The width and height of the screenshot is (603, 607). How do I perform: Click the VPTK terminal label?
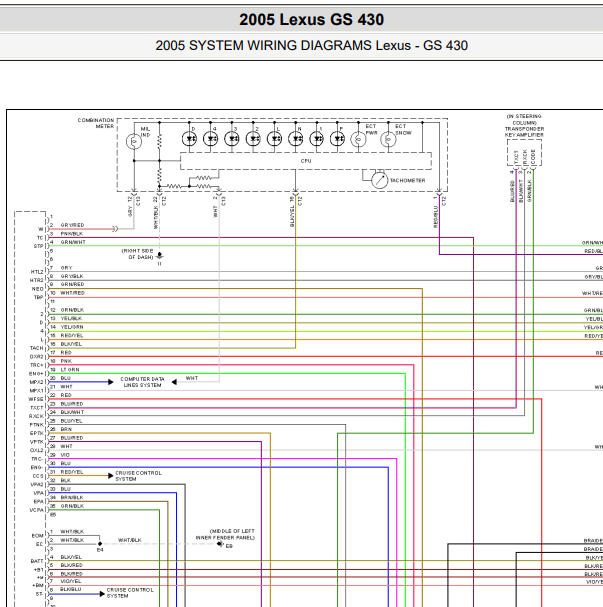[37, 442]
